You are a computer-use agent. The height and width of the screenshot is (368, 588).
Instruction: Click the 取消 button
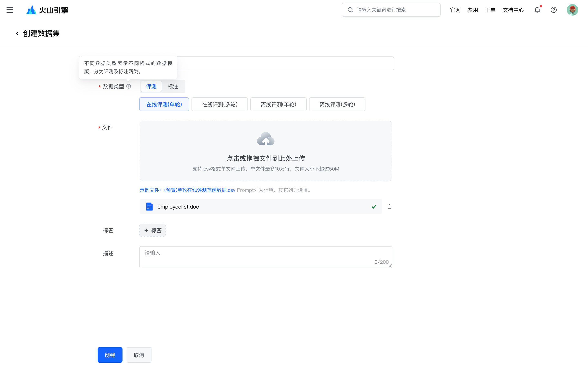[x=139, y=355]
